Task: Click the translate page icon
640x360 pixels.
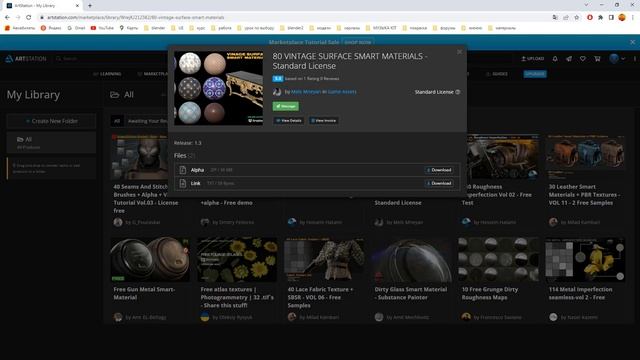Action: pos(555,17)
